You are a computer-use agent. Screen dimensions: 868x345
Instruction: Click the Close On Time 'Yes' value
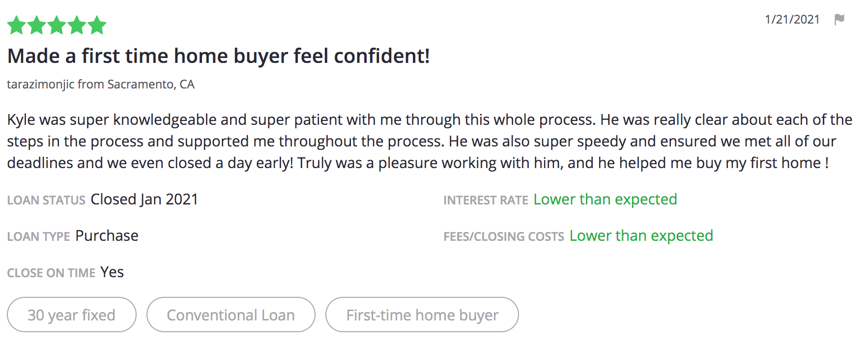[x=112, y=272]
